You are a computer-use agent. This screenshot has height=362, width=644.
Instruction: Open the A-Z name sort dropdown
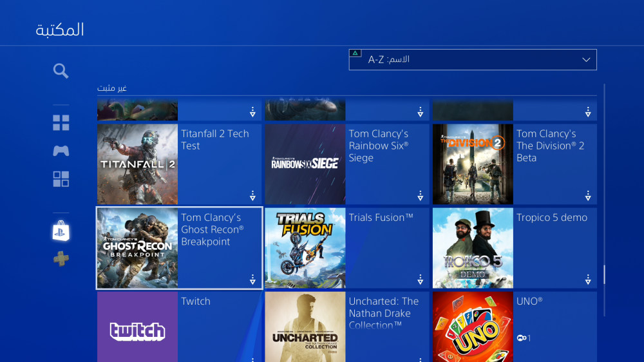click(473, 59)
